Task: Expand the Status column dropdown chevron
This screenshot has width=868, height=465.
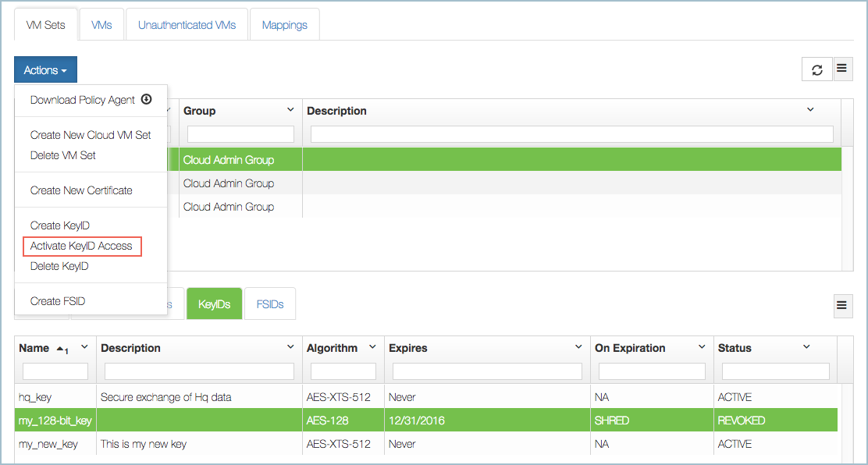Action: coord(806,347)
